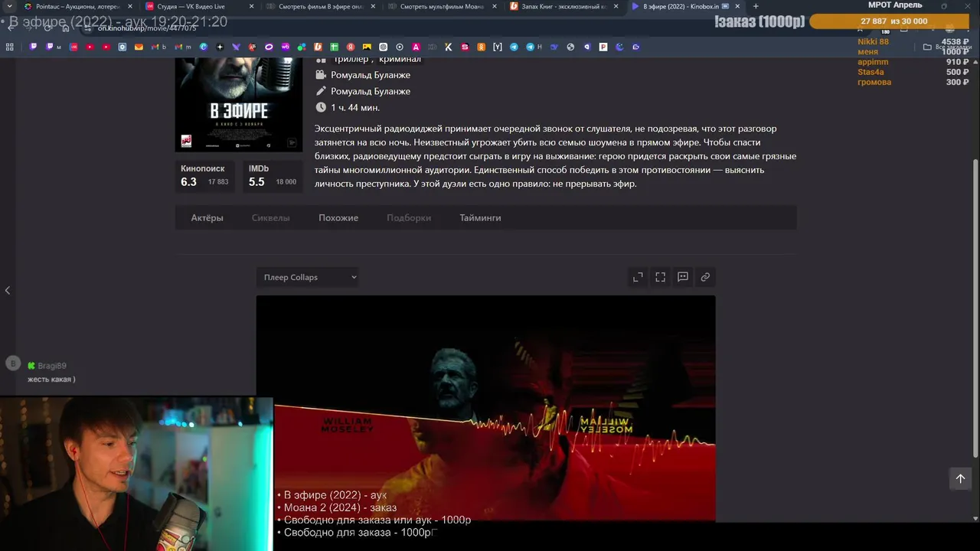This screenshot has width=980, height=551.
Task: Close the Студия VK Видео Live tab
Action: pyautogui.click(x=251, y=6)
